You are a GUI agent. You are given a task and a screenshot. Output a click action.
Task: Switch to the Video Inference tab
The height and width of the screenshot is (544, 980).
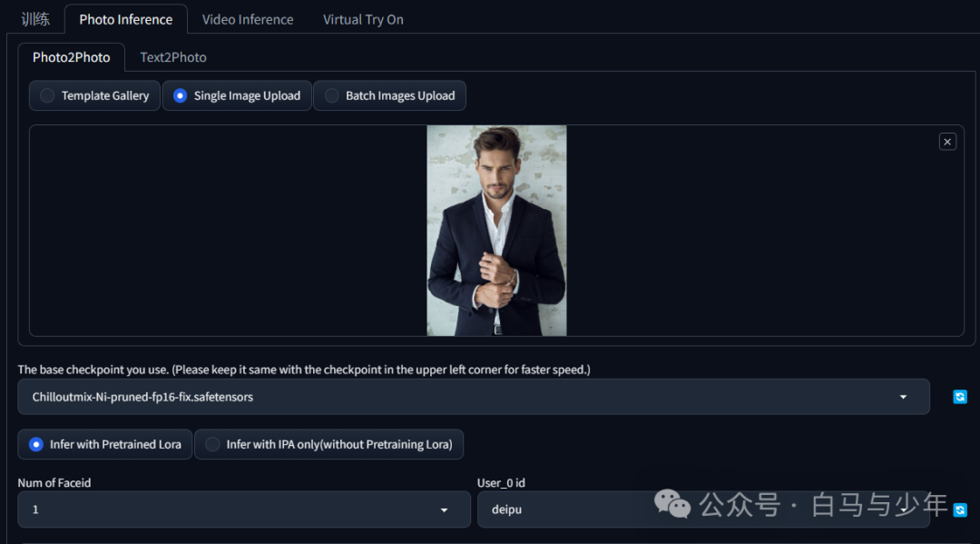(x=248, y=19)
